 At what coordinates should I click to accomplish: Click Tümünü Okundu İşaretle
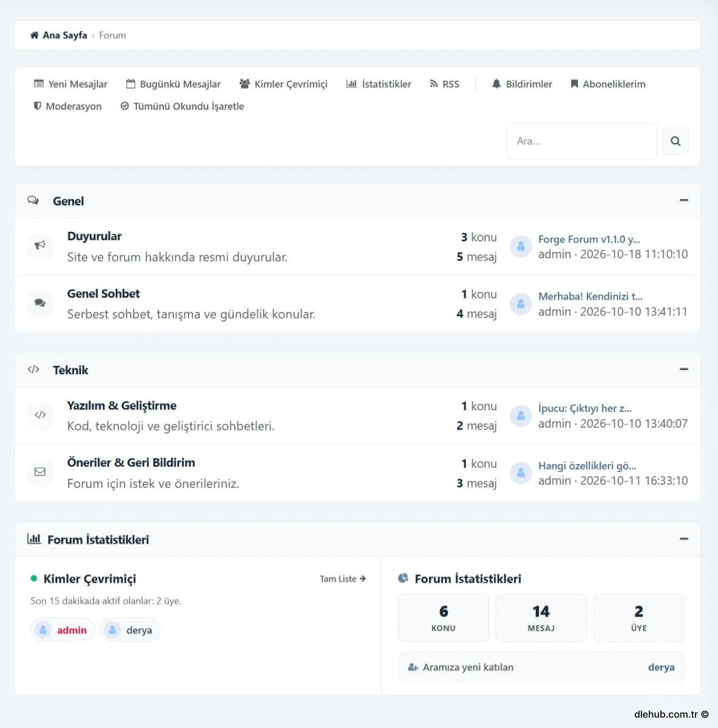click(182, 106)
